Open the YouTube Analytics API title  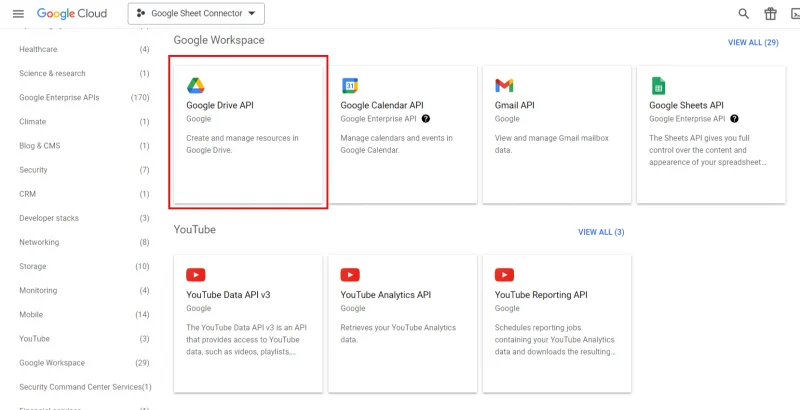[x=386, y=295]
